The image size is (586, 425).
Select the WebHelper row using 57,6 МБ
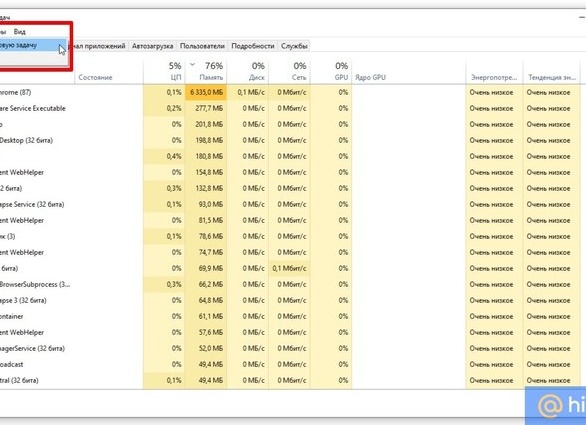pyautogui.click(x=290, y=332)
